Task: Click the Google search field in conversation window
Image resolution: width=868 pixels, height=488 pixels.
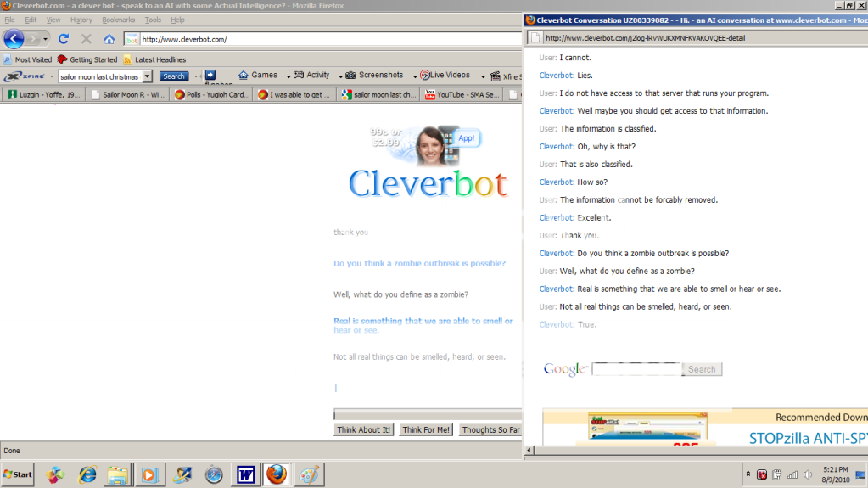Action: [636, 369]
